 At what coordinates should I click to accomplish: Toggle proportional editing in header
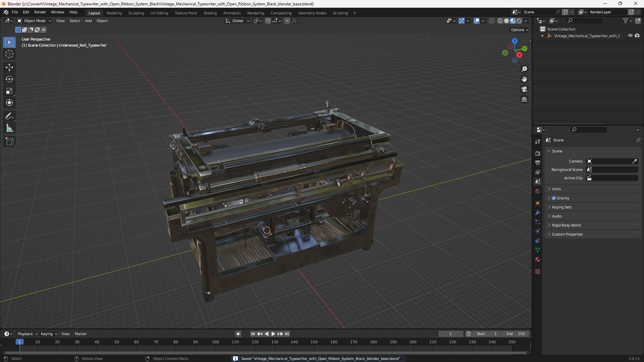pos(287,21)
